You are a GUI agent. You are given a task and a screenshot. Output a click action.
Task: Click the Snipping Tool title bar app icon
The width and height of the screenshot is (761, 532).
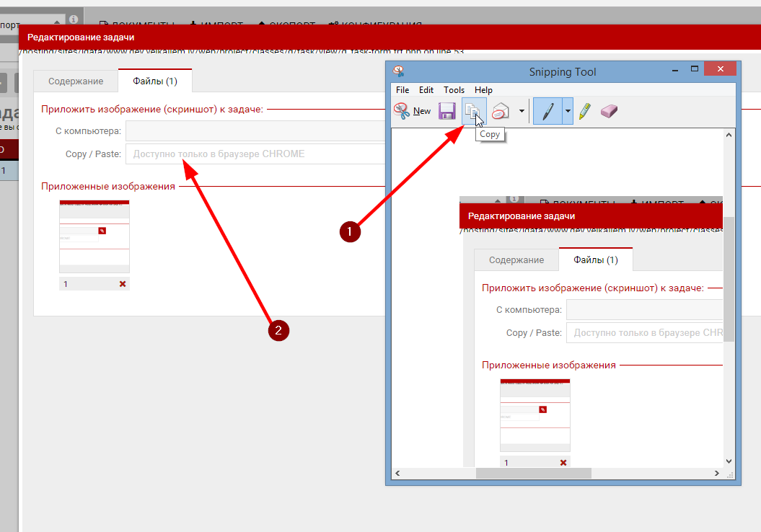coord(398,71)
